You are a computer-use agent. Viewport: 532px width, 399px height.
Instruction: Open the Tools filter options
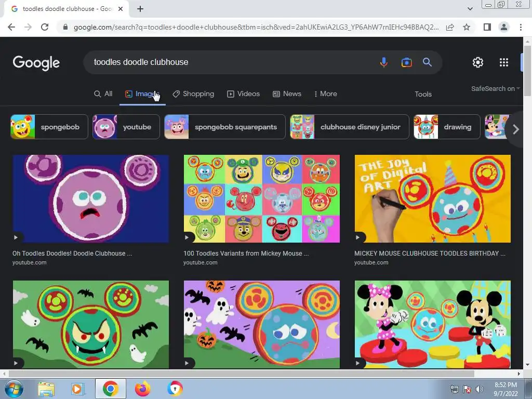[423, 95]
